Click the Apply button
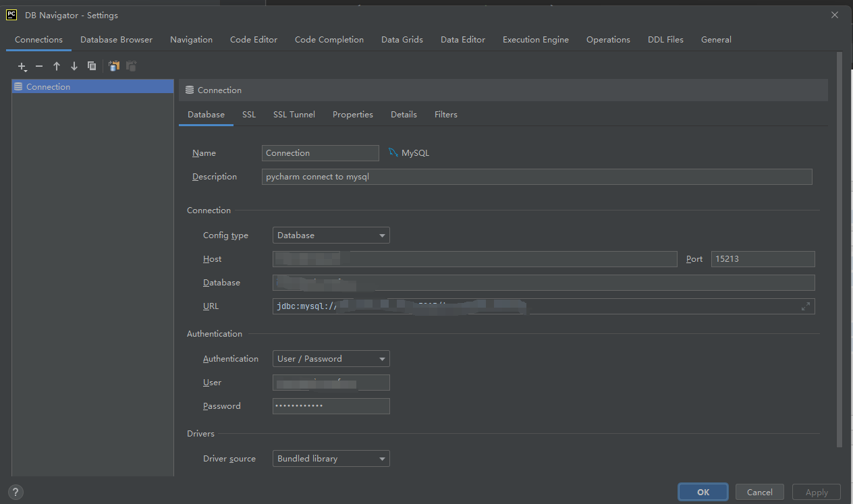 tap(817, 493)
